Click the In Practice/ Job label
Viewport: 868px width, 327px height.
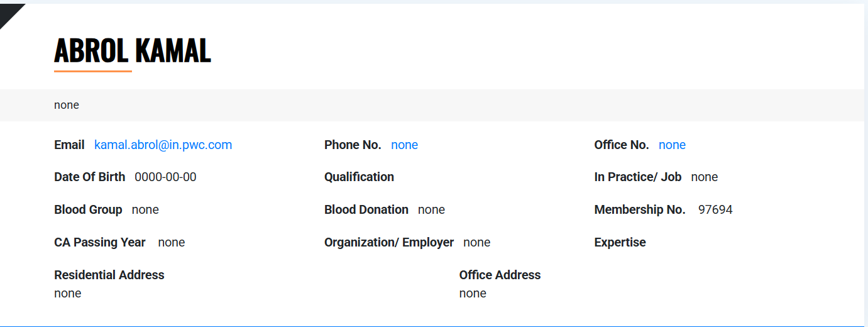[x=638, y=177]
